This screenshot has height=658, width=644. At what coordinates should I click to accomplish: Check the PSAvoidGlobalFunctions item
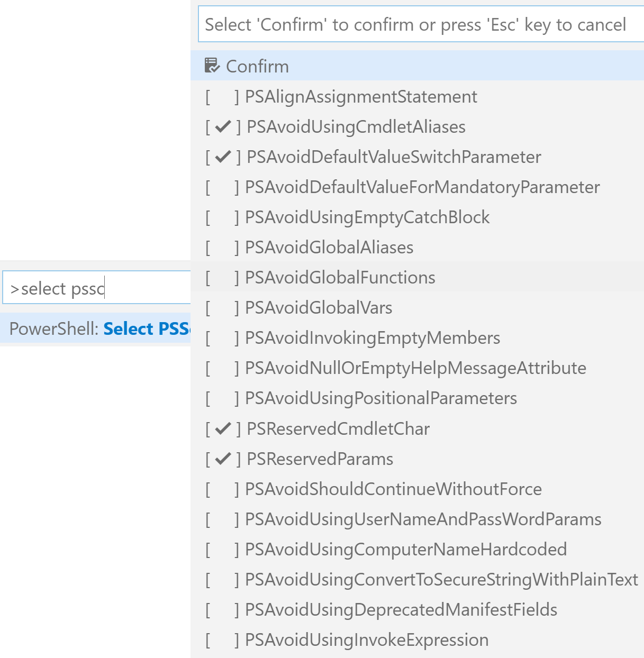coord(417,277)
